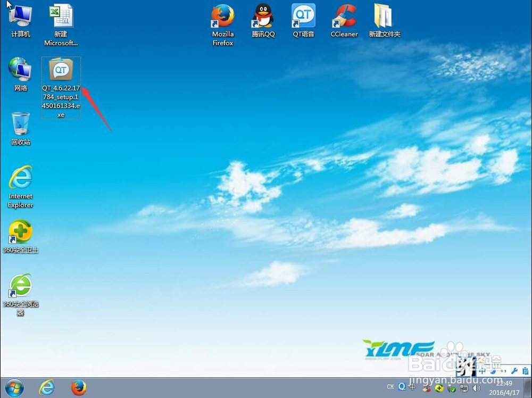Image resolution: width=532 pixels, height=398 pixels.
Task: Click the QQ input method tray icon
Action: pos(402,387)
